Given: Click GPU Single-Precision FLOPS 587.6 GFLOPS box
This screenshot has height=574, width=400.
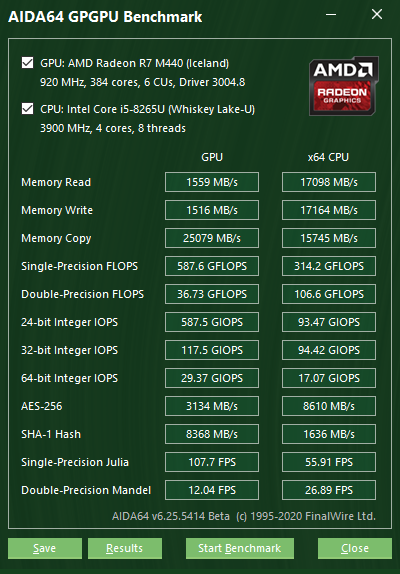Looking at the screenshot, I should tap(212, 266).
